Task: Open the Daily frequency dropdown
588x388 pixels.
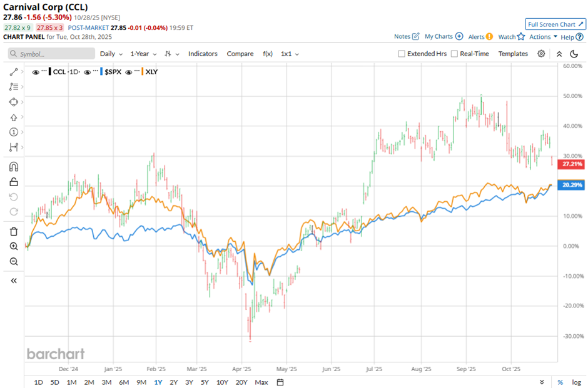Action: click(111, 54)
